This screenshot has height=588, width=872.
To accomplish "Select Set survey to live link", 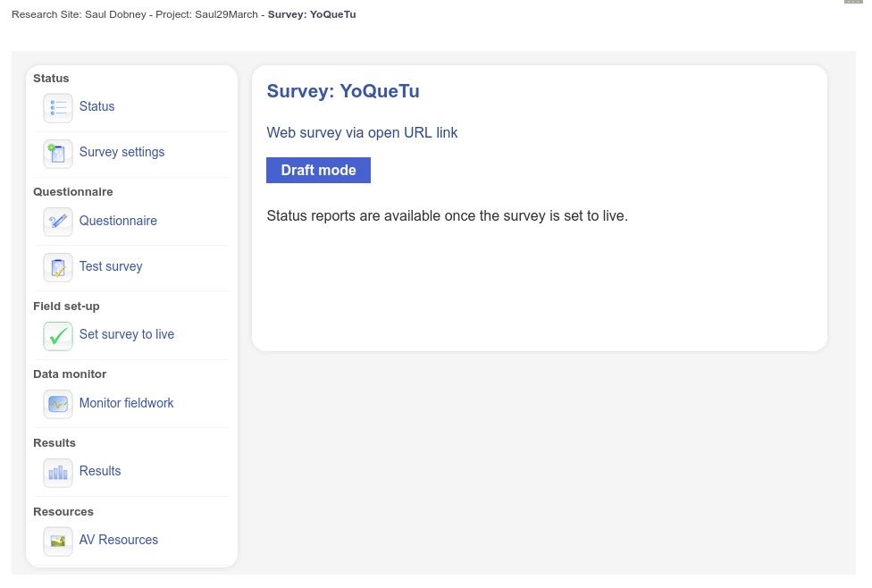I will pos(127,334).
